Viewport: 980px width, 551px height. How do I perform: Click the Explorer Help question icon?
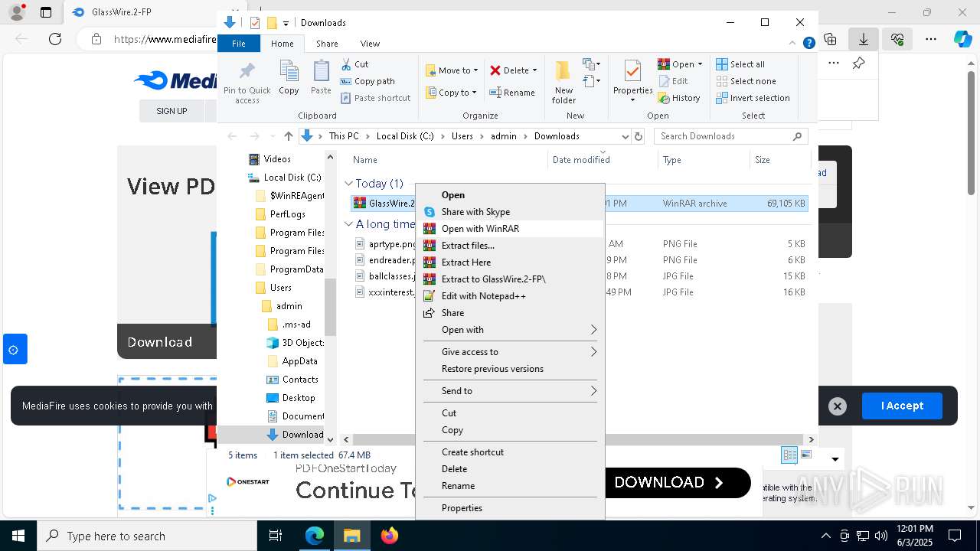[808, 44]
